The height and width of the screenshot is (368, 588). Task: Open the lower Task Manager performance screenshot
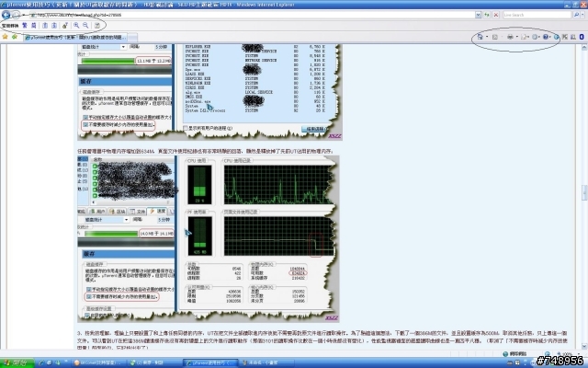coord(209,239)
